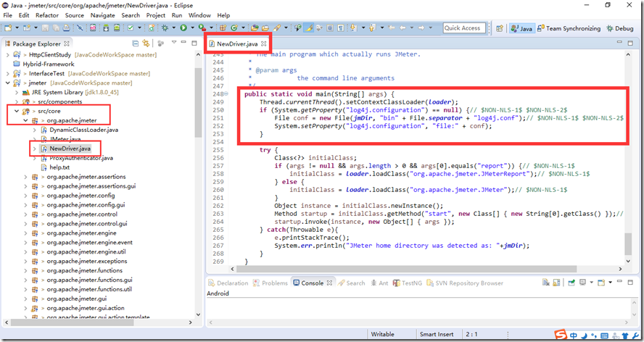Open Package Explorer view menu triangle
The height and width of the screenshot is (342, 644).
[174, 42]
